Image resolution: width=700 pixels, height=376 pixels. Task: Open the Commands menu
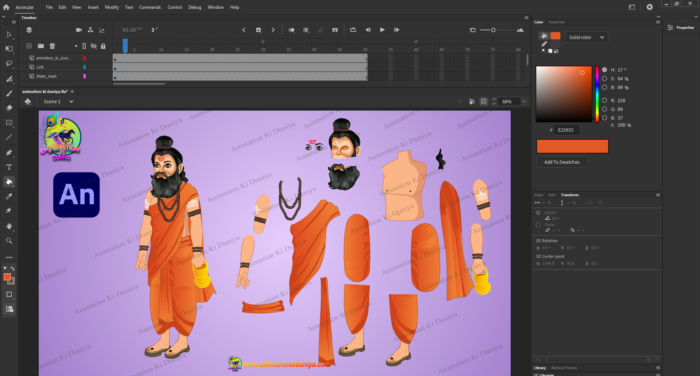pyautogui.click(x=150, y=7)
